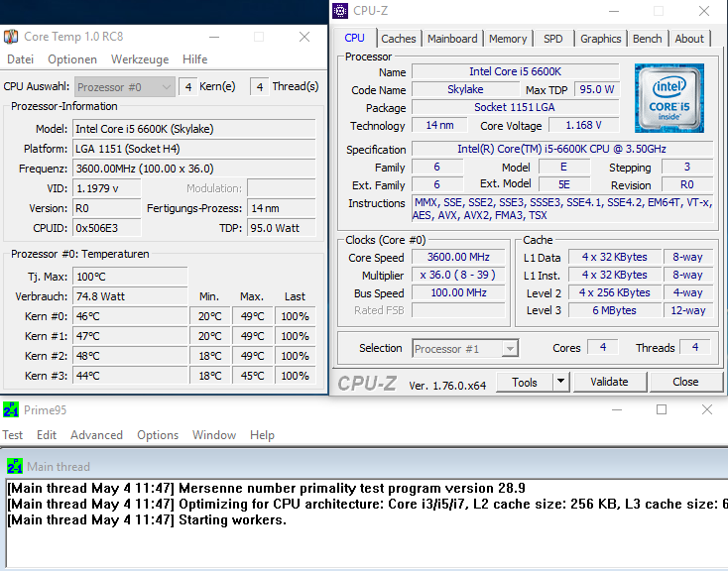Click the Specification field in CPU-Z
Viewport: 728px width, 571px height.
pos(562,149)
